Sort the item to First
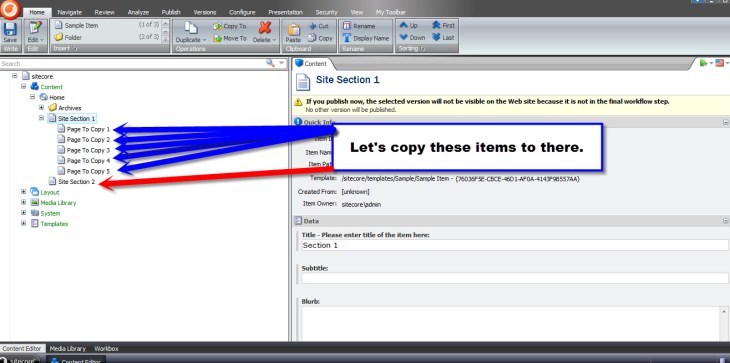 coord(443,26)
